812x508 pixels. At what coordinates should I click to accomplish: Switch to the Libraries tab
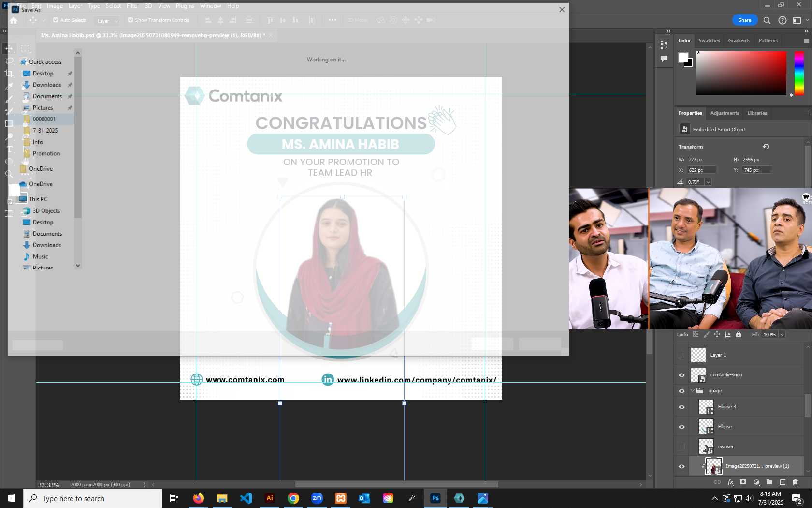point(757,113)
